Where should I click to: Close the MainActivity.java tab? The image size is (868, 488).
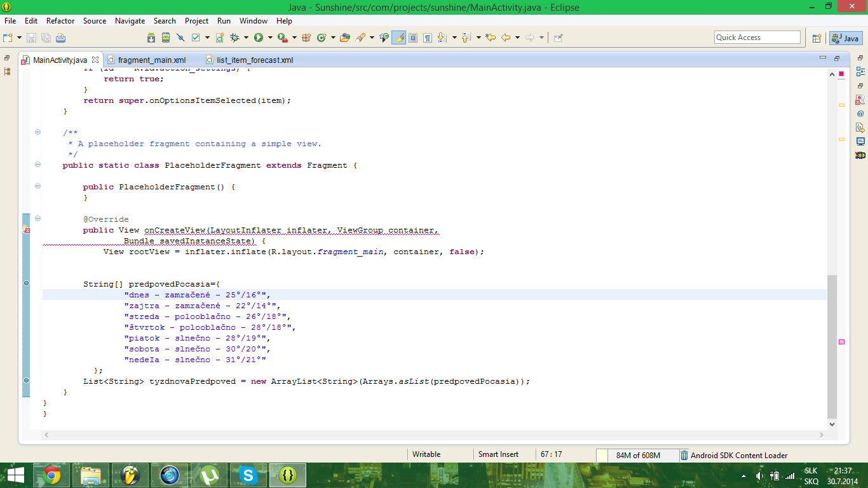tap(95, 60)
